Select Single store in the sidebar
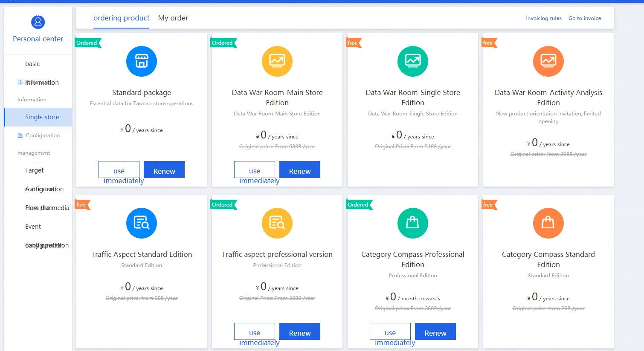 [x=38, y=117]
